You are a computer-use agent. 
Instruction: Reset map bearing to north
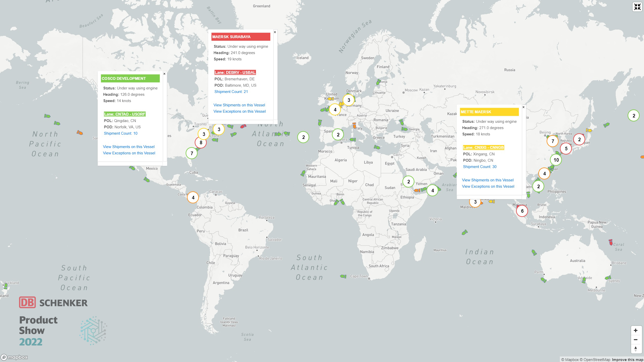[x=636, y=349]
